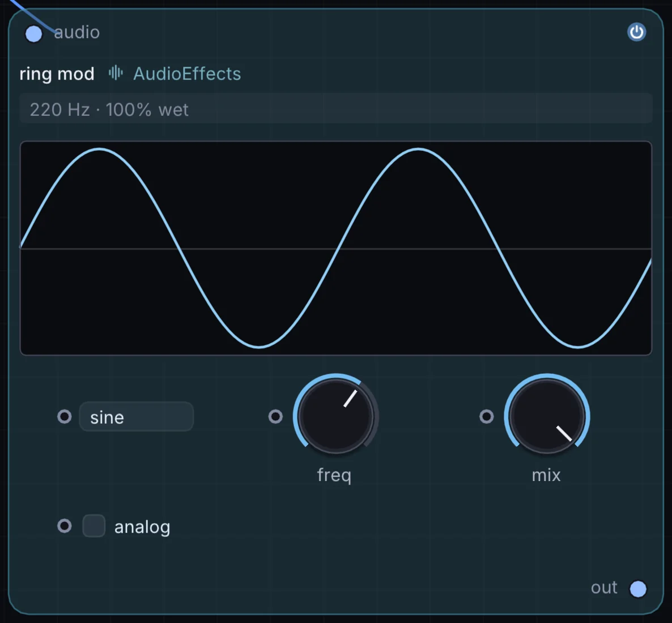
Task: Click the mix knob
Action: (546, 416)
